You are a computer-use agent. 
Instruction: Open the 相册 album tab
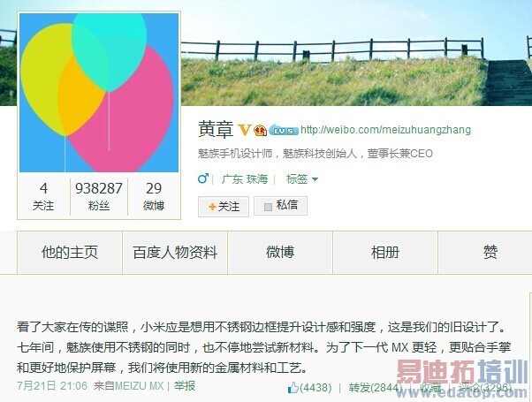coord(385,253)
